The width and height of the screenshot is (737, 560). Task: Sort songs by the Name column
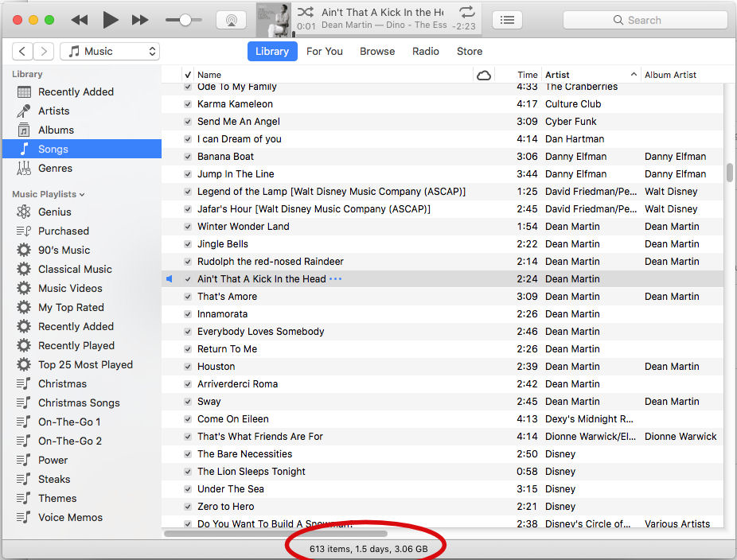[x=333, y=75]
